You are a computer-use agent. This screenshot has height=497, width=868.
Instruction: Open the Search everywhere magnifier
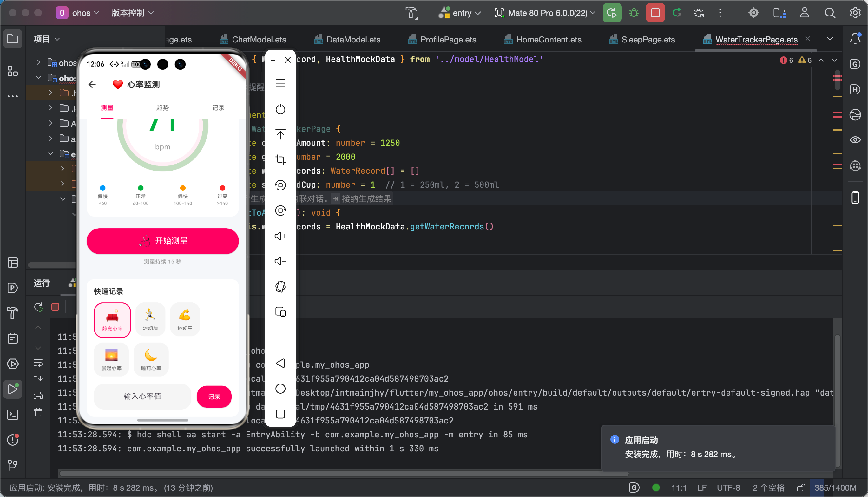pos(830,13)
